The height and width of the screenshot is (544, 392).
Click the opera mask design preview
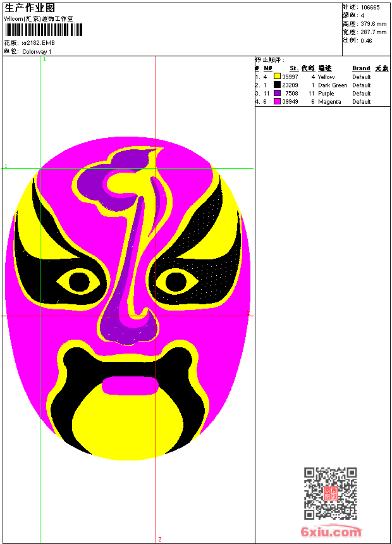click(x=127, y=299)
